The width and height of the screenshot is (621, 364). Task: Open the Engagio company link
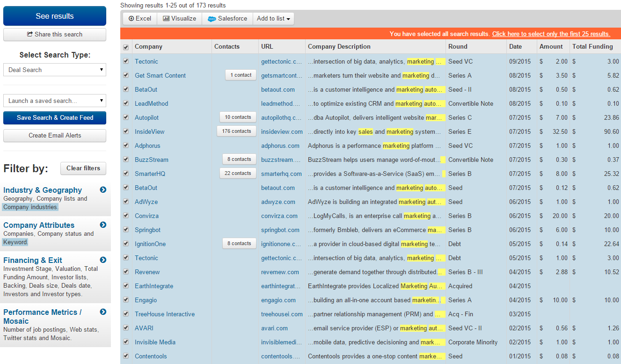pos(146,300)
